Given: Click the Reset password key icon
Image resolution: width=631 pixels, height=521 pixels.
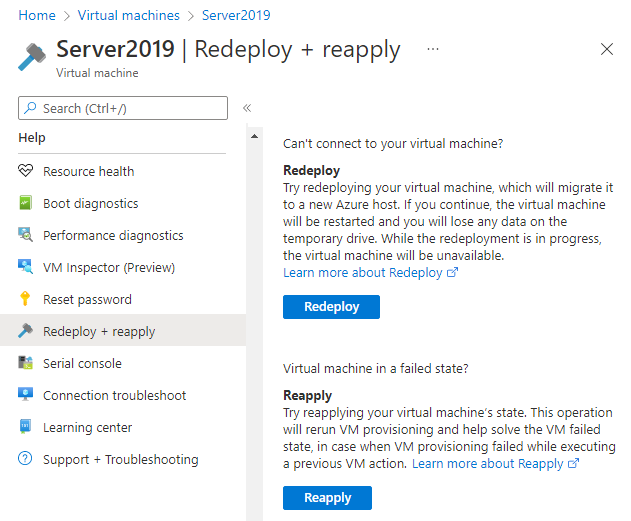Looking at the screenshot, I should click(26, 299).
